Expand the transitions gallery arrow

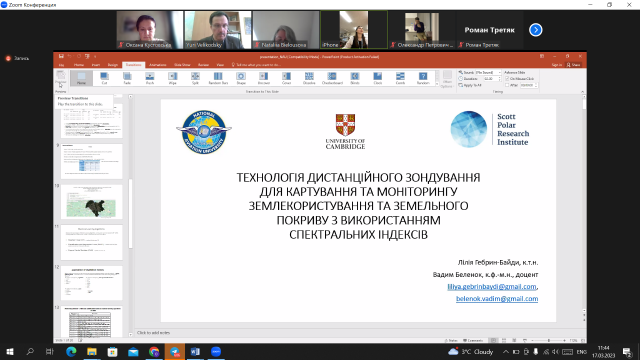tap(437, 84)
